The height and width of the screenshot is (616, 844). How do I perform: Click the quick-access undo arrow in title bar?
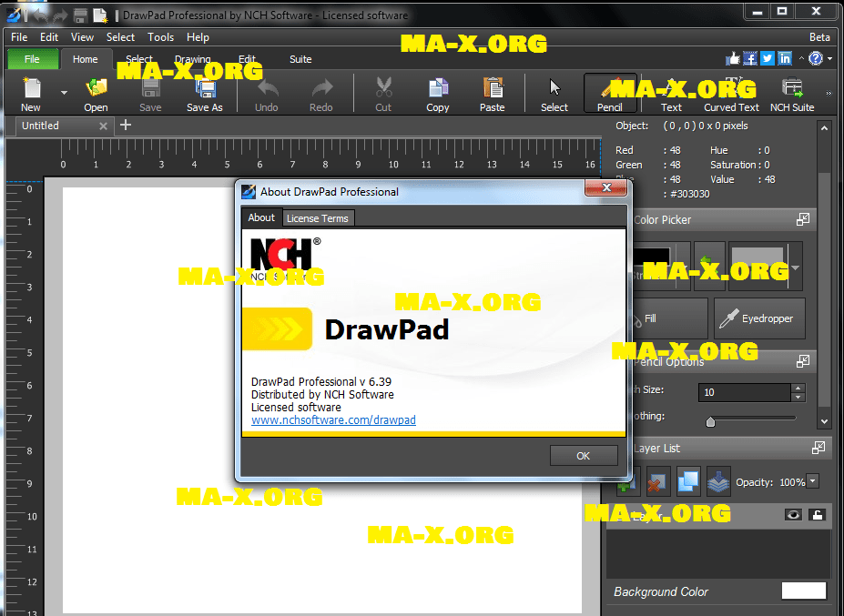pos(41,15)
